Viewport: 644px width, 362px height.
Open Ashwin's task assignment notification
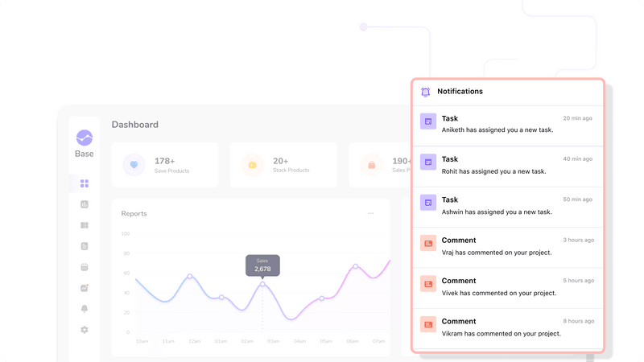click(x=507, y=206)
